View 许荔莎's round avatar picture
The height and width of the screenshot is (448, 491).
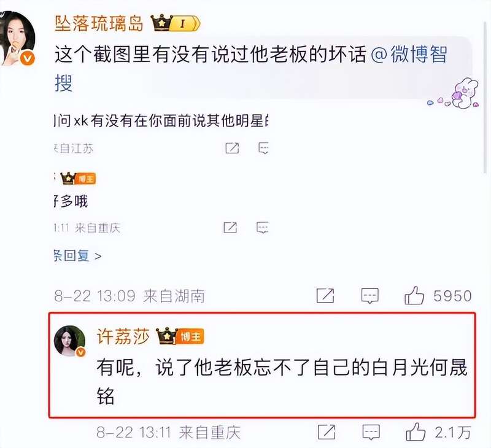pos(69,341)
